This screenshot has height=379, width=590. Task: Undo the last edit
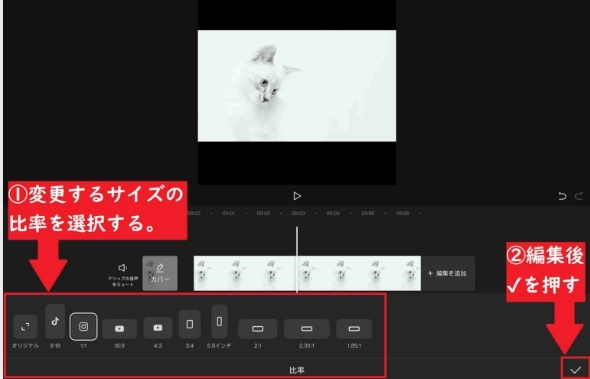(x=563, y=196)
